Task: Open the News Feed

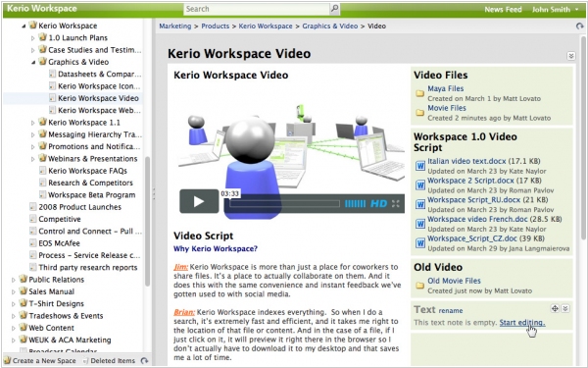Action: click(503, 10)
